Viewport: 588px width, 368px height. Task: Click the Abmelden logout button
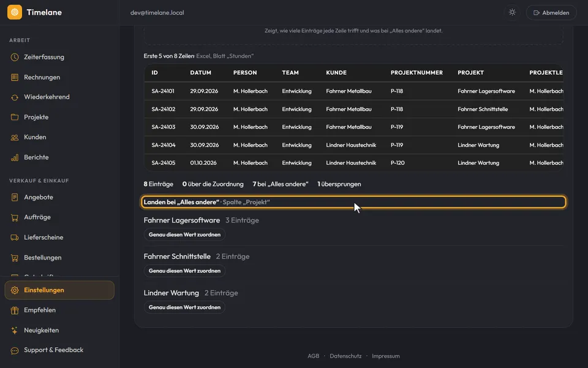pyautogui.click(x=551, y=12)
